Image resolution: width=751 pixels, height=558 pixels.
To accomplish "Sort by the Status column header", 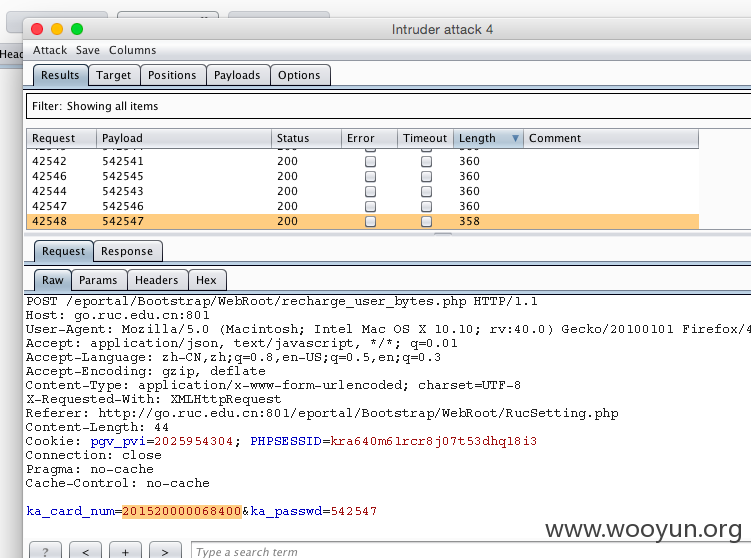I will pos(306,138).
